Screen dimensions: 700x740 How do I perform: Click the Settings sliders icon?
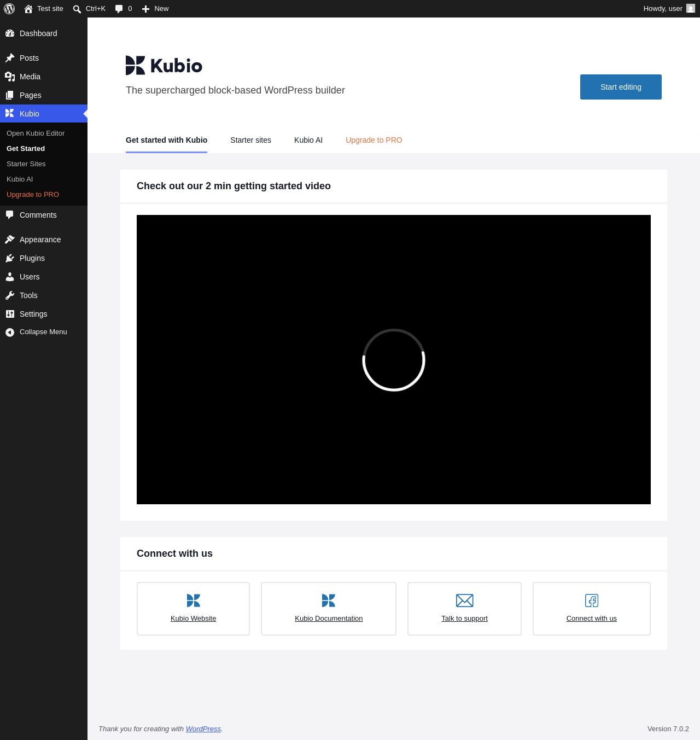point(10,314)
